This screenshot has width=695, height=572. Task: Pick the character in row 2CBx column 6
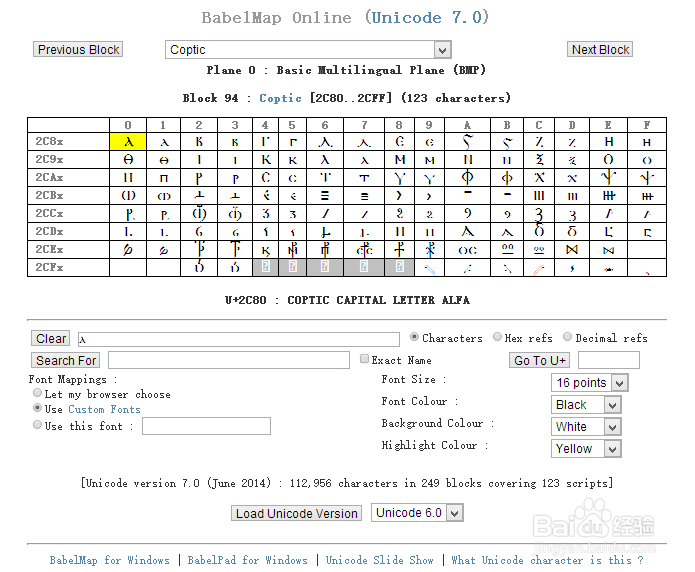coord(325,196)
